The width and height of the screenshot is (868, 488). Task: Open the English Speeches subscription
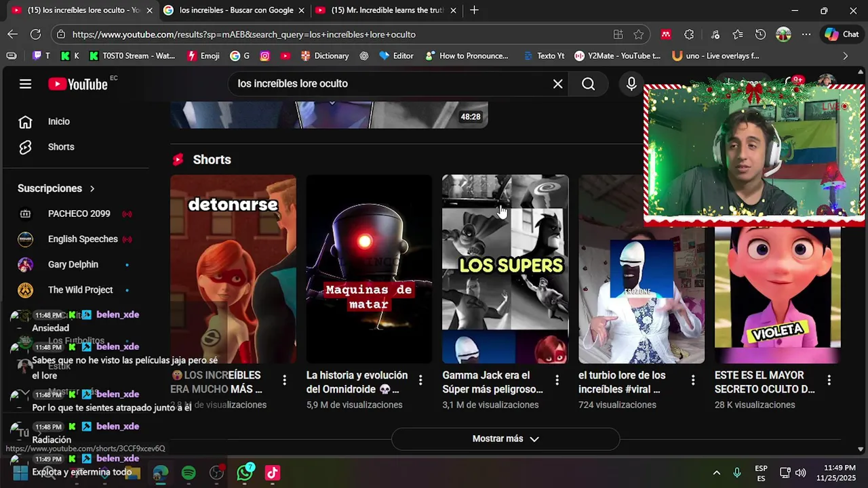click(81, 239)
